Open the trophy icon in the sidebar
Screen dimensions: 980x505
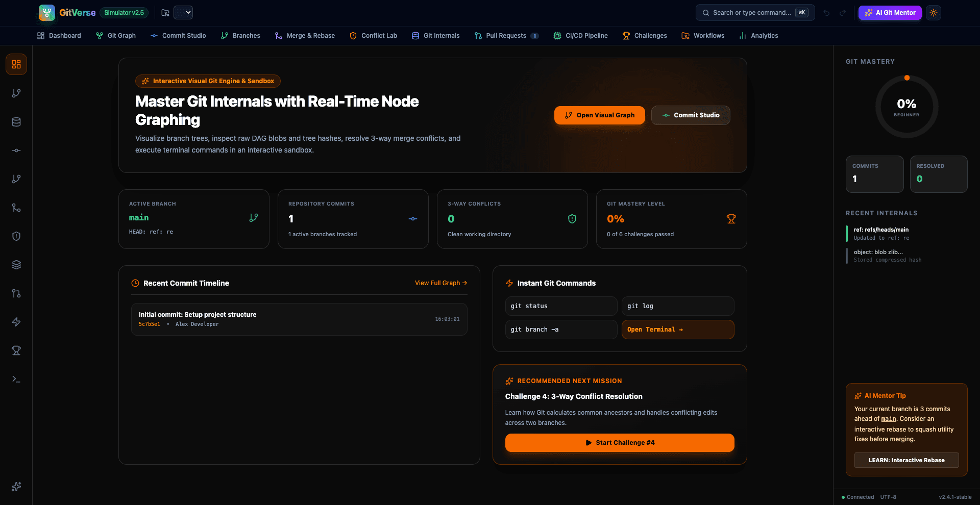(x=16, y=350)
